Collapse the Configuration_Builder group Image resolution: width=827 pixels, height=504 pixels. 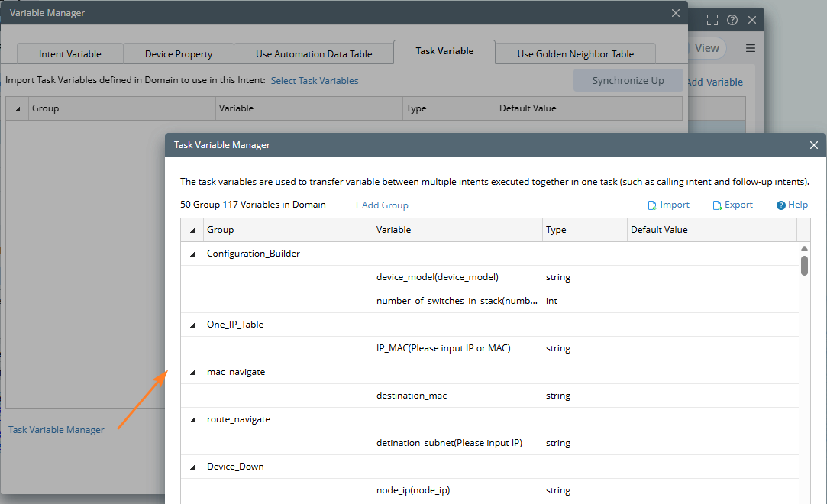(192, 254)
